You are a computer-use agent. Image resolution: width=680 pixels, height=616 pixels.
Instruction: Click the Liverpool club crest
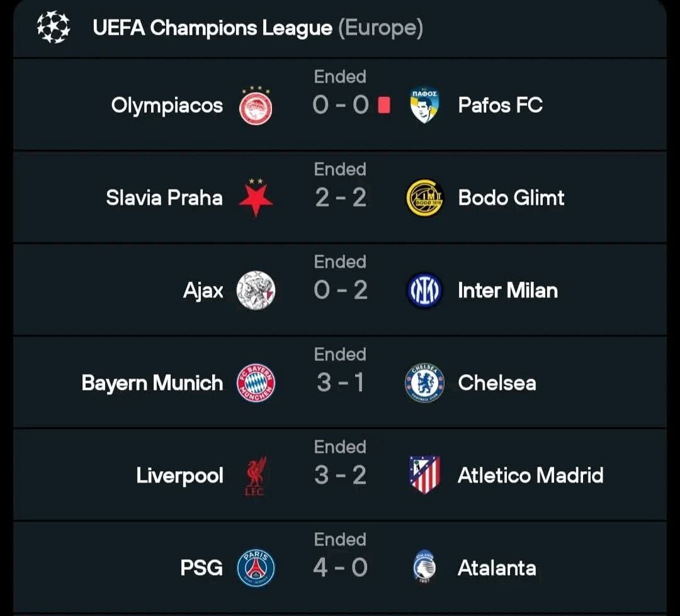[x=256, y=476]
